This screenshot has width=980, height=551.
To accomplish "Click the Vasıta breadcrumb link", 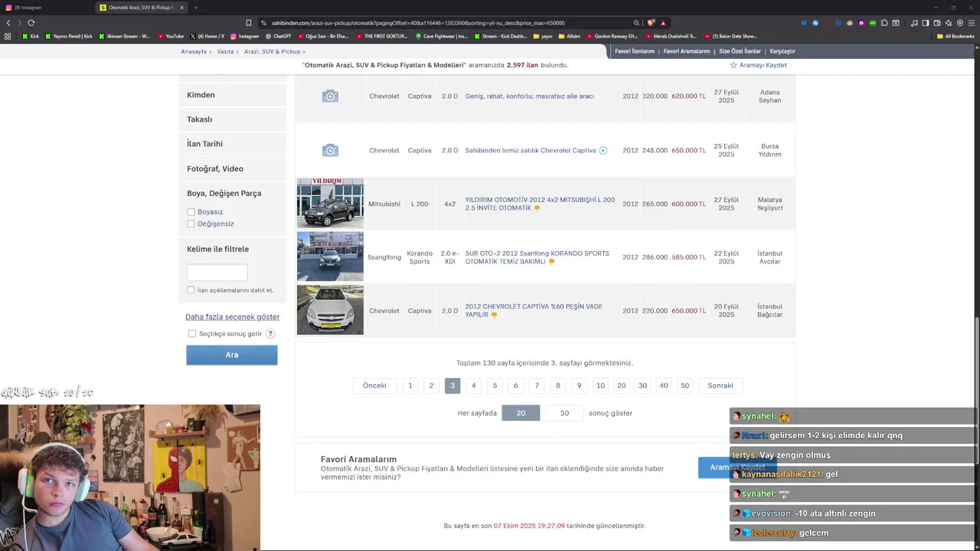I will point(225,51).
